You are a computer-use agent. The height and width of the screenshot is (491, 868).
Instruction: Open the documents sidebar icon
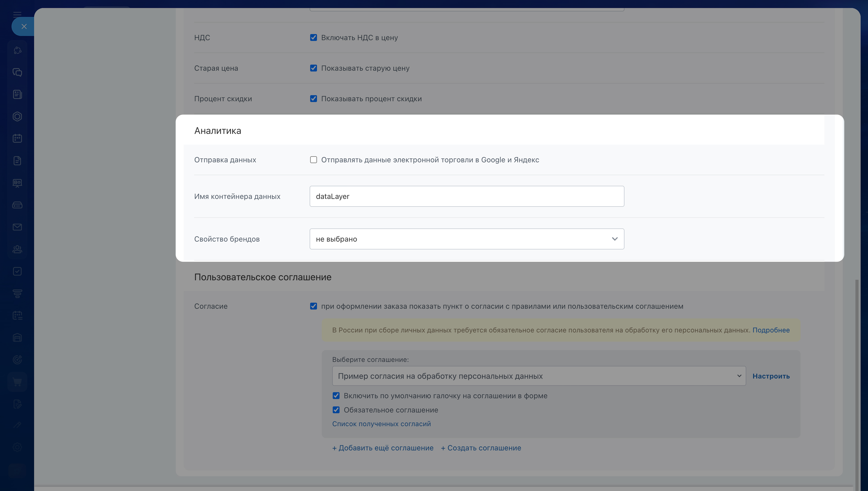click(x=17, y=161)
